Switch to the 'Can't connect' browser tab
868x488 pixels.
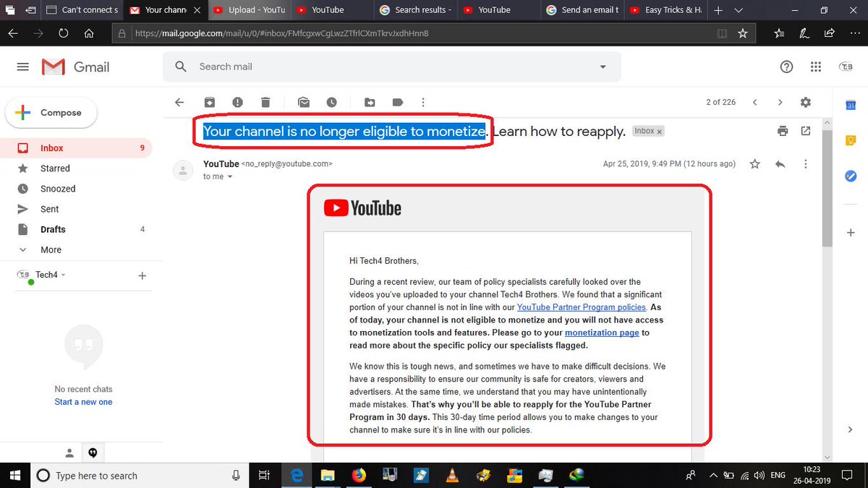coord(83,10)
